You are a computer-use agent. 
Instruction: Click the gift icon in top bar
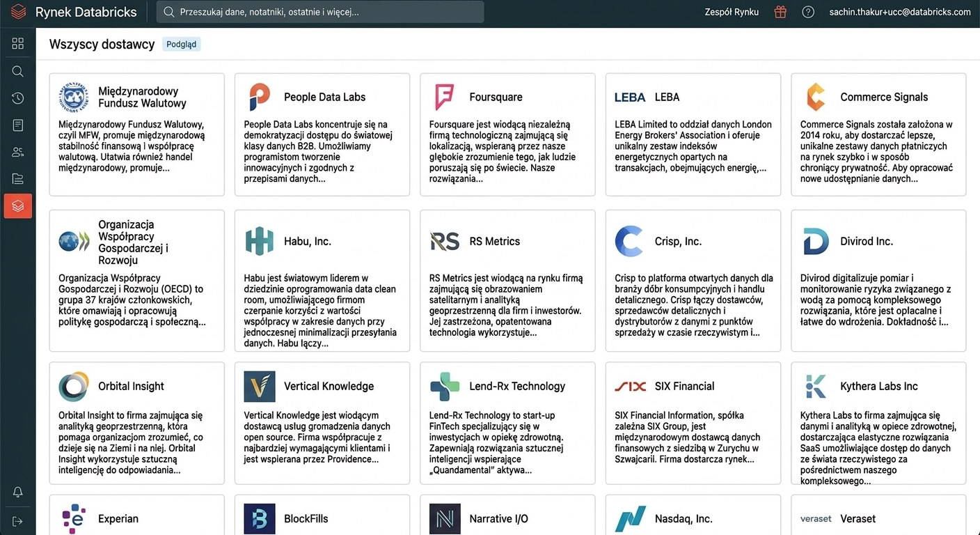tap(780, 12)
